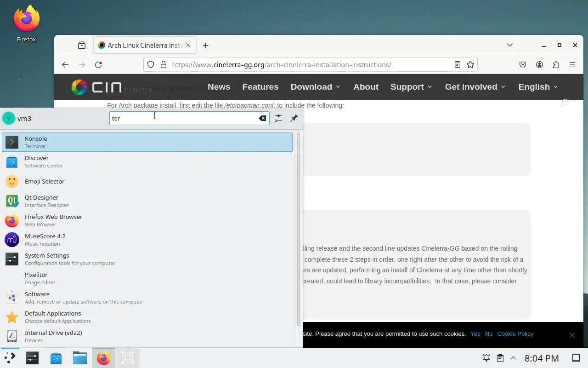This screenshot has width=588, height=368.
Task: Click the website search magnifier icon
Action: pyautogui.click(x=564, y=103)
